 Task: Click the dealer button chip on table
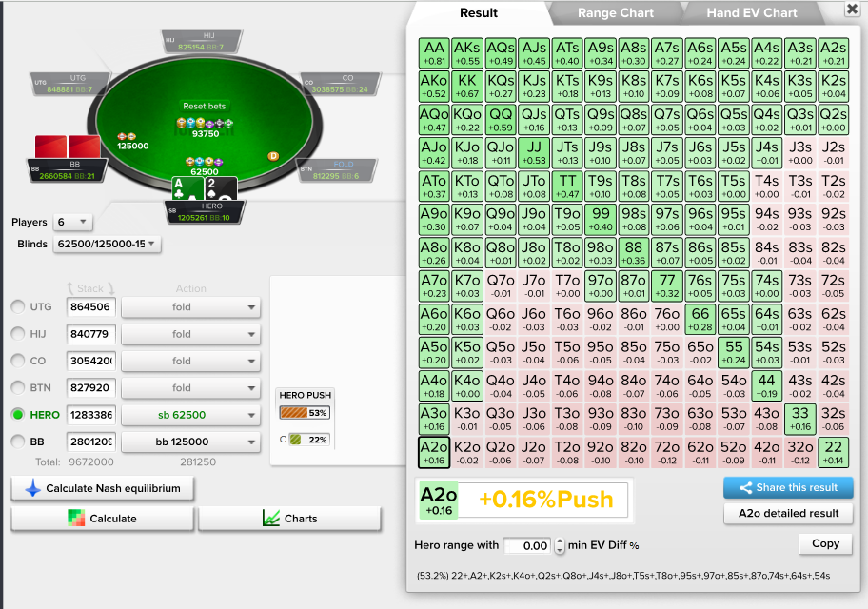point(273,156)
